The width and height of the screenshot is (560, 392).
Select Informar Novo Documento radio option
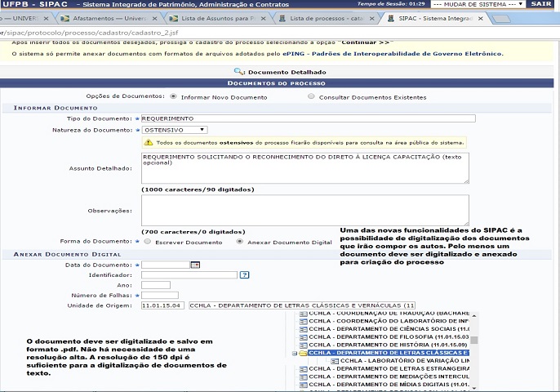click(x=173, y=96)
